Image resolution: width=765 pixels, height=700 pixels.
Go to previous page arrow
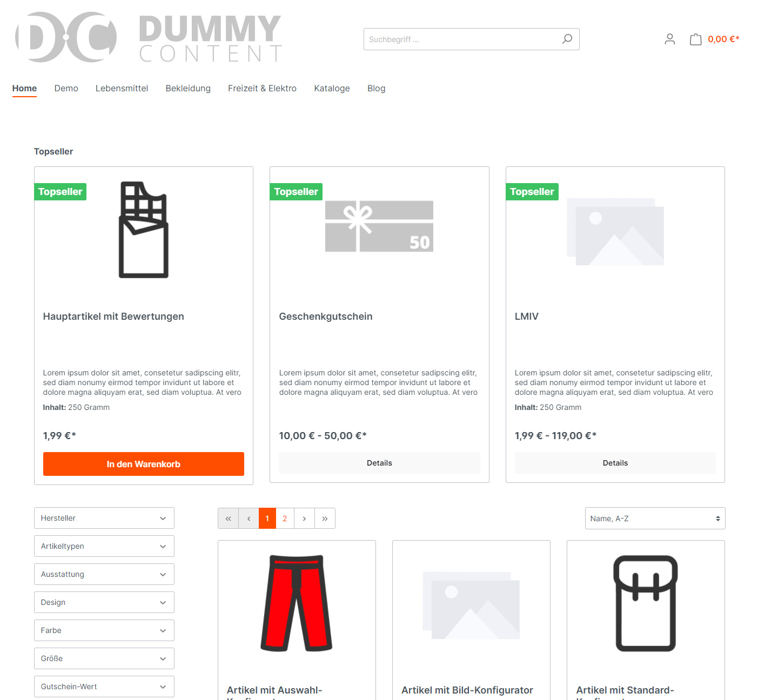click(x=249, y=519)
